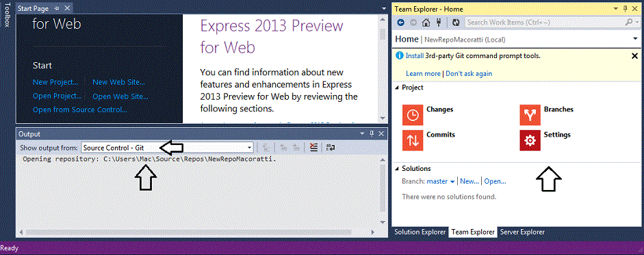Viewport: 644px width, 255px height.
Task: Click the NewRepoMacoratti (Local) title text
Action: 465,40
